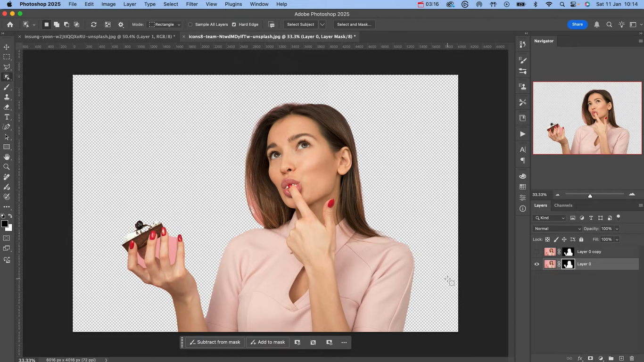Choose the Clone Stamp tool
The width and height of the screenshot is (644, 362).
point(7,97)
